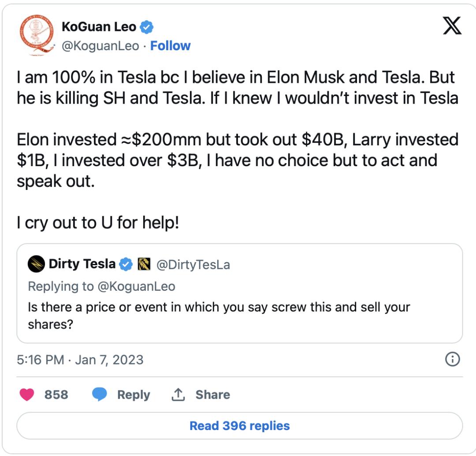The image size is (476, 456).
Task: Click the Dirty Tesla display name
Action: pyautogui.click(x=82, y=264)
